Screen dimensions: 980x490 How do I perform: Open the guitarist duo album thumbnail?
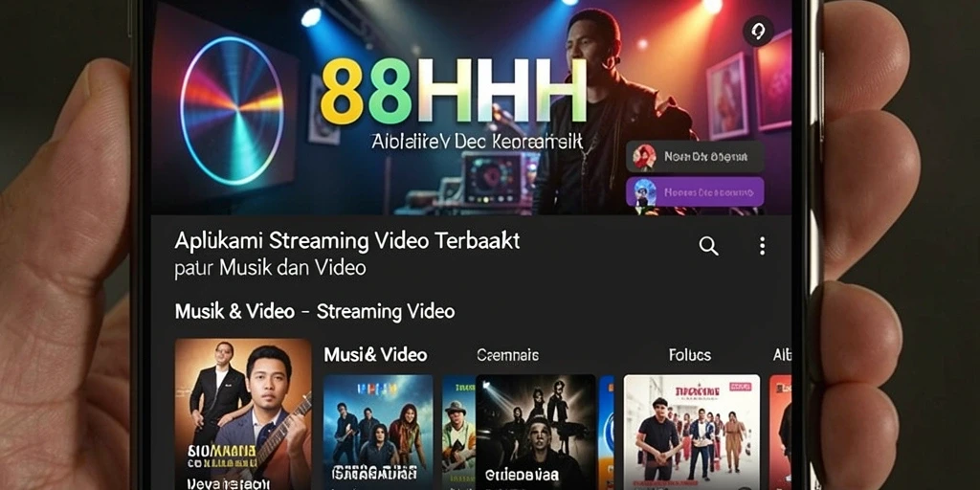point(243,413)
